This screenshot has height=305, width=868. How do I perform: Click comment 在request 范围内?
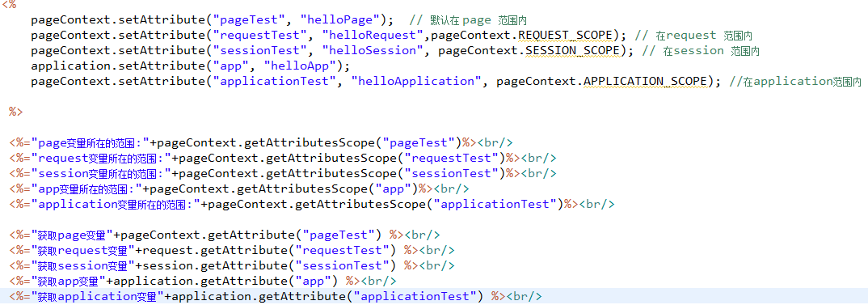coord(693,36)
